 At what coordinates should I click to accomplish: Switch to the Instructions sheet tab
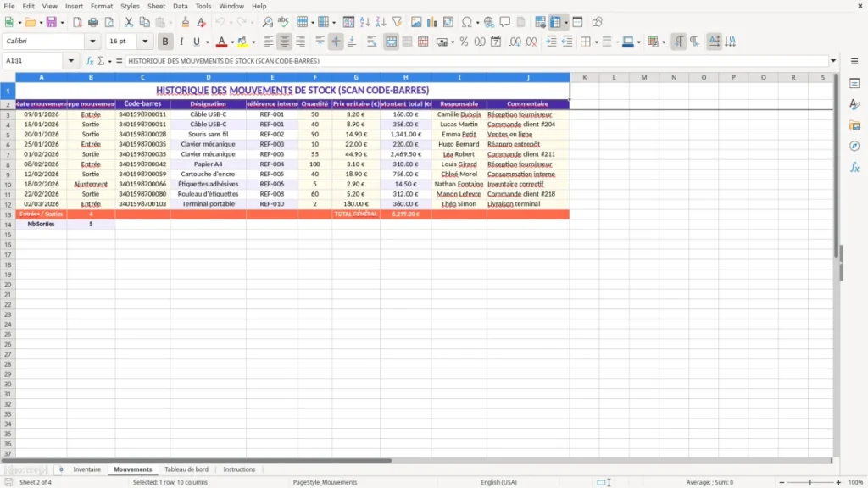point(239,469)
